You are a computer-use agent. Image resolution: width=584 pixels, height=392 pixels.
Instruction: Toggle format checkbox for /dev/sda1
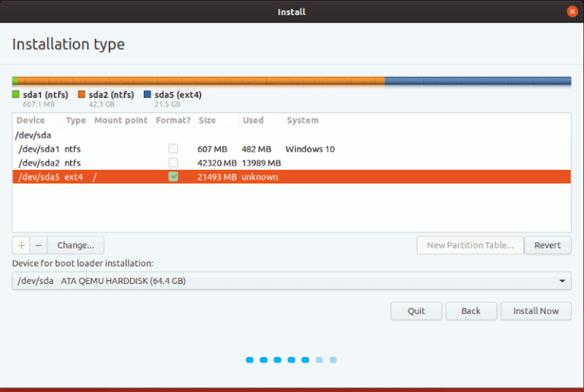[173, 149]
